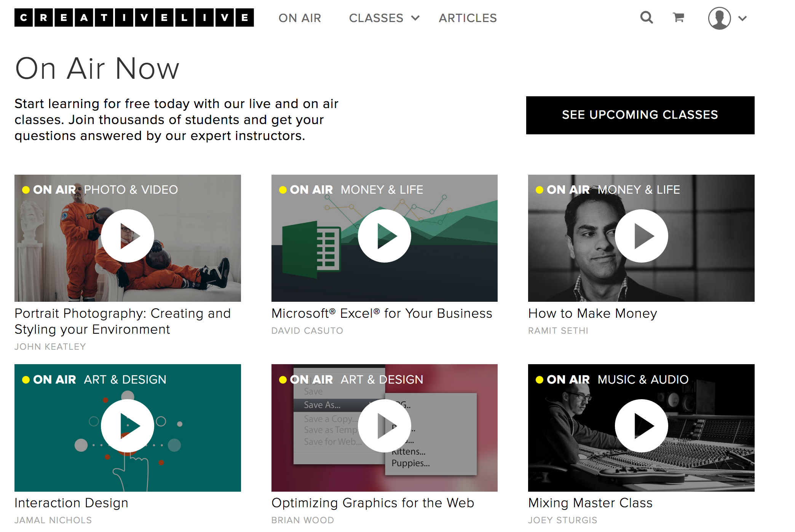Open Optimizing Graphics for the Web link
795x532 pixels.
pyautogui.click(x=372, y=503)
